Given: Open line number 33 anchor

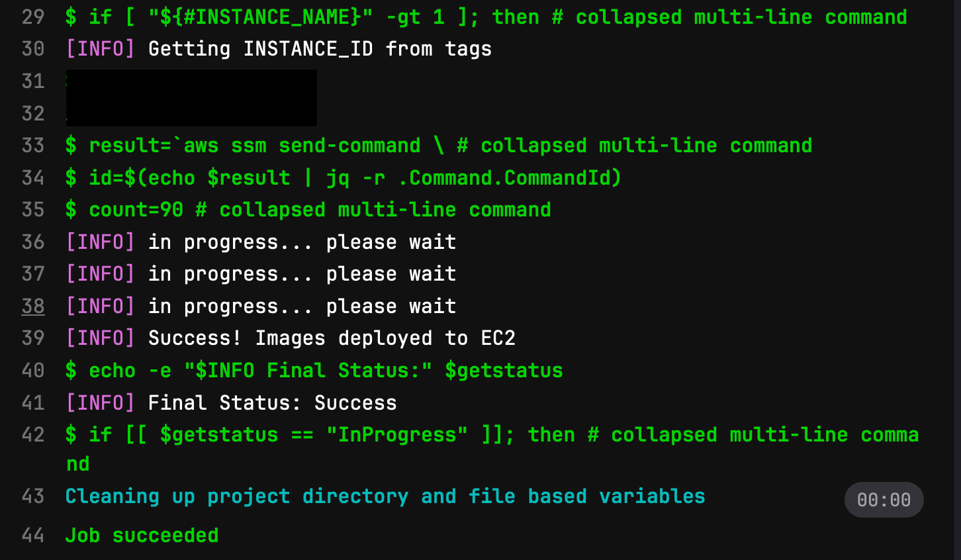Looking at the screenshot, I should tap(33, 146).
